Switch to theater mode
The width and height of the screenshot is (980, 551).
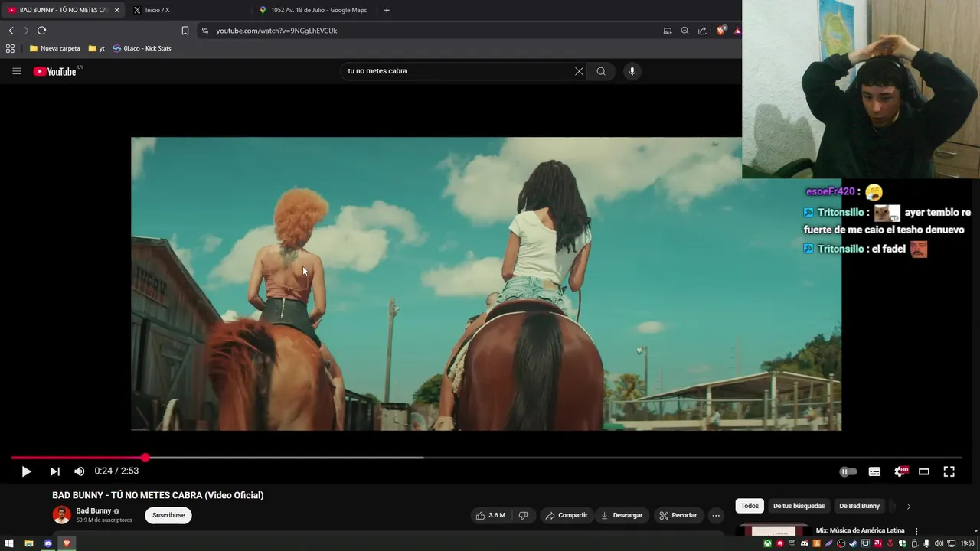coord(924,471)
